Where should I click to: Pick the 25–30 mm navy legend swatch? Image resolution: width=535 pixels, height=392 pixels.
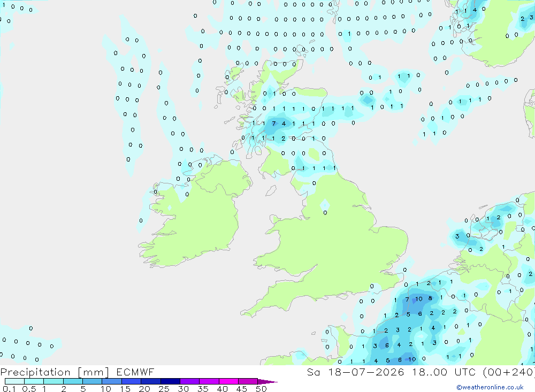pyautogui.click(x=170, y=381)
